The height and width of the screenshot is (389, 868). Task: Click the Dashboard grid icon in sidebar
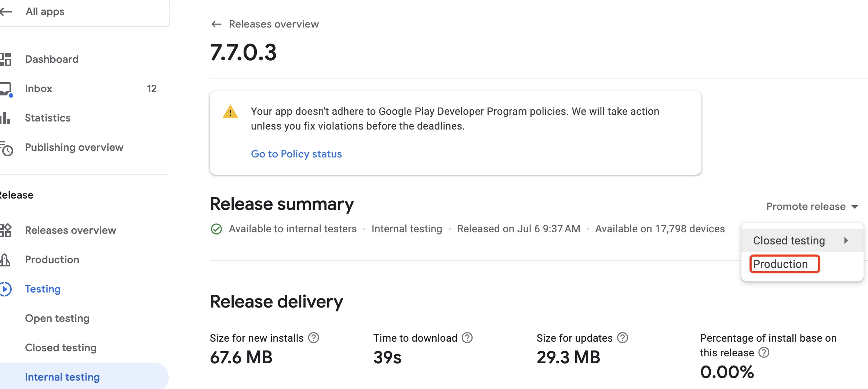point(6,59)
